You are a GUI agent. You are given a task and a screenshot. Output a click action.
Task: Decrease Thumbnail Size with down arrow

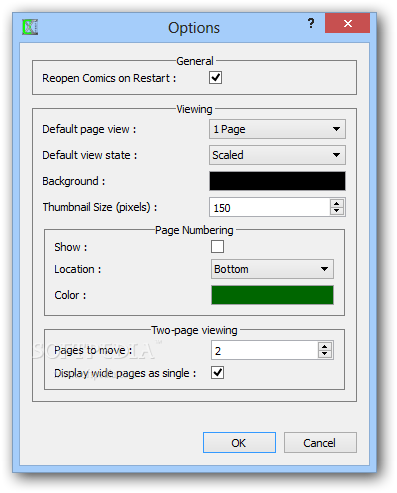pyautogui.click(x=337, y=211)
